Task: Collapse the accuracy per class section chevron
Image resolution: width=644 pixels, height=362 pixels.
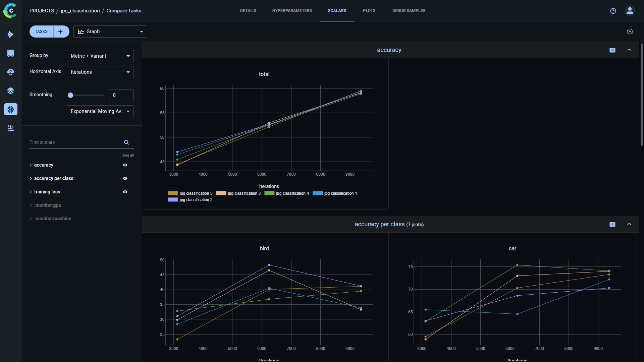Action: point(629,224)
